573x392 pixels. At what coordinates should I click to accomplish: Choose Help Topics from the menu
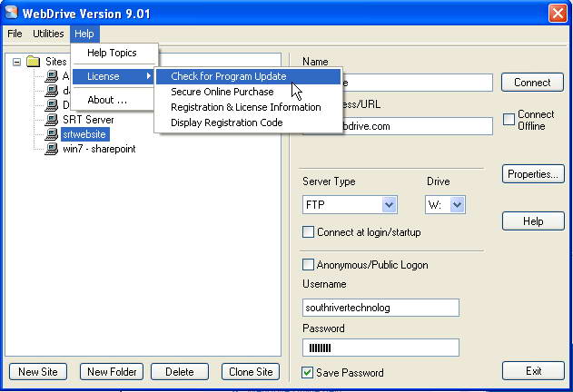114,53
